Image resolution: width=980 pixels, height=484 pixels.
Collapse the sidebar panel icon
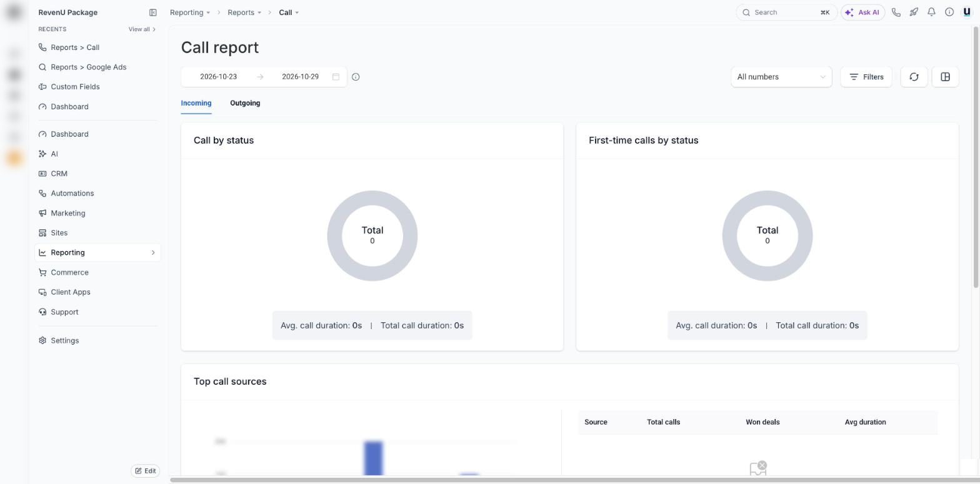[x=152, y=12]
